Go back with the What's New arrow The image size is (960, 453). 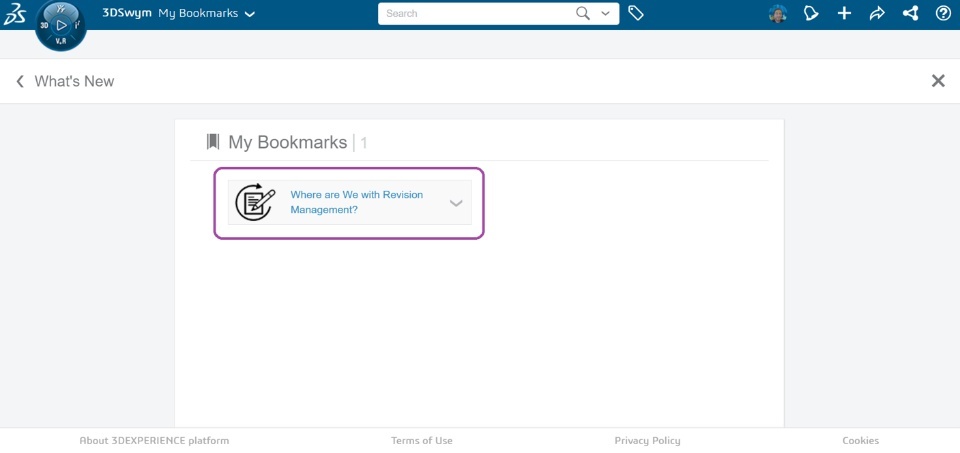pos(20,81)
